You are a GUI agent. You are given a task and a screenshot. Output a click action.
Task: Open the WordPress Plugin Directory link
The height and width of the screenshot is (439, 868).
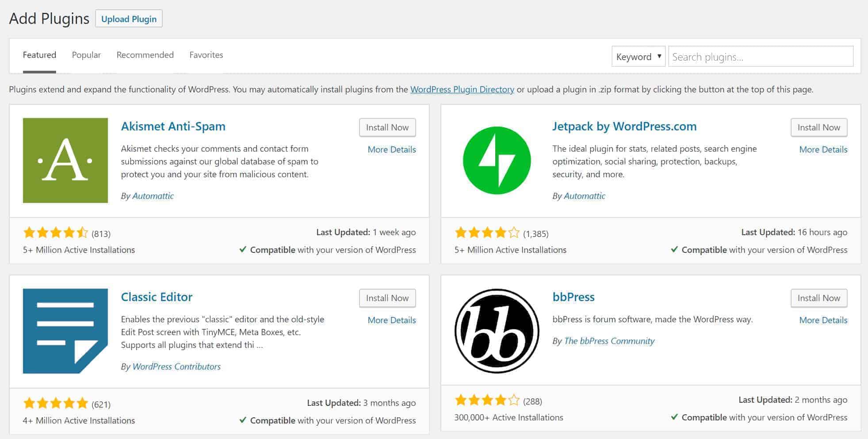click(x=462, y=89)
